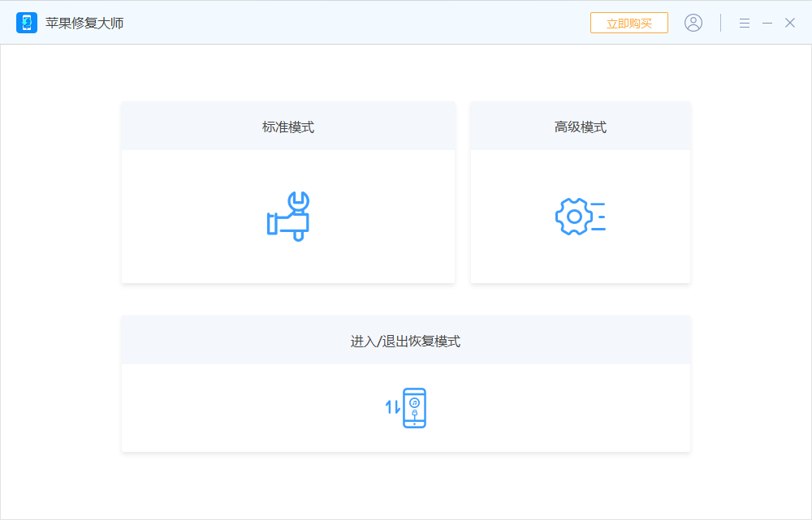
Task: Click the blue app logo in title bar
Action: pos(27,23)
